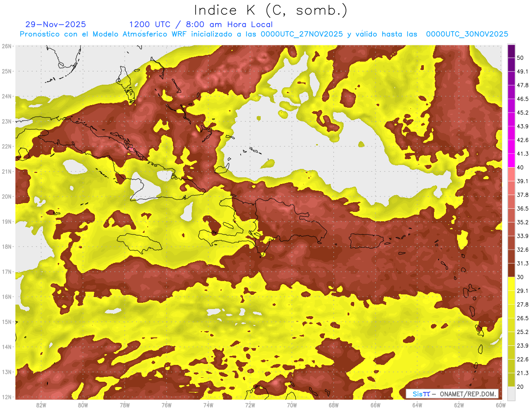Click legend value '40'
Screen dimensions: 532x411
pyautogui.click(x=520, y=167)
